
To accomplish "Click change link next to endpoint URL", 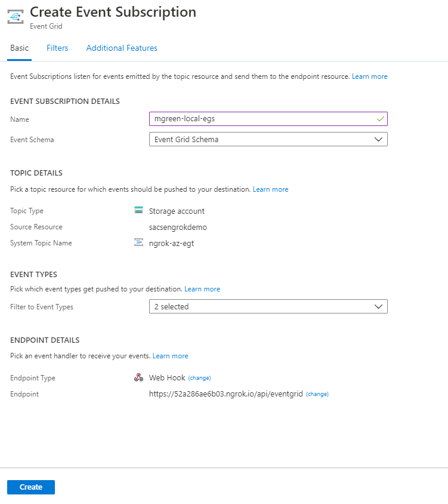I will tap(317, 394).
